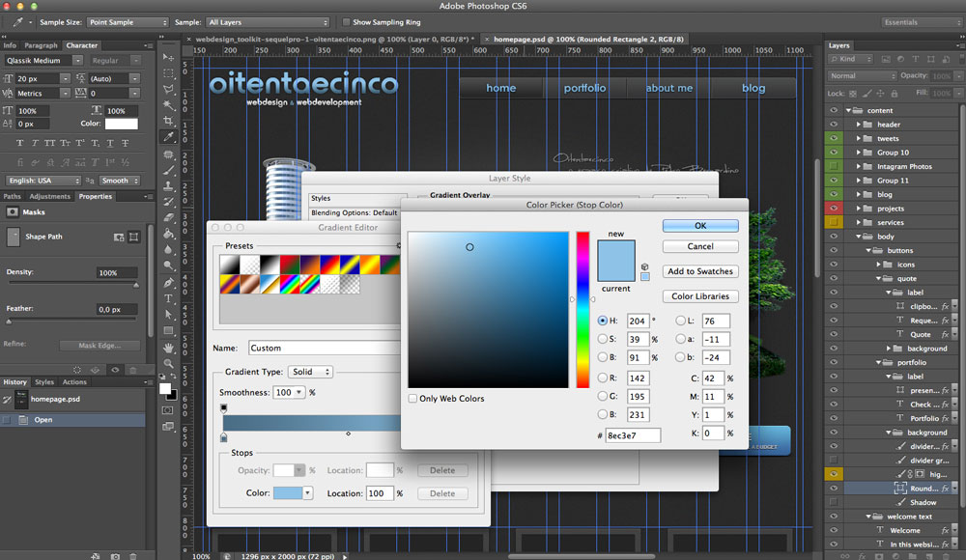Click Cancel in the Color Picker

tap(700, 246)
